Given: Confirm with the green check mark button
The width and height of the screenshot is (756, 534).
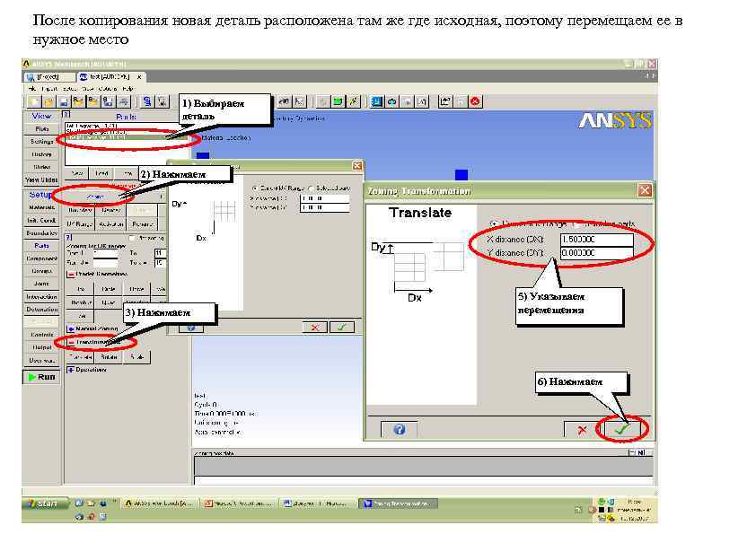Looking at the screenshot, I should (621, 428).
